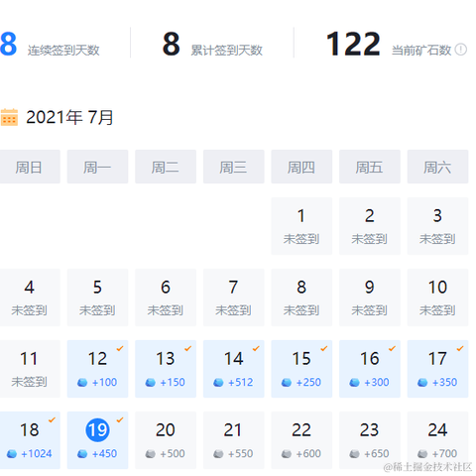Click the 当前矿石数 label
The image size is (476, 476).
pos(421,51)
